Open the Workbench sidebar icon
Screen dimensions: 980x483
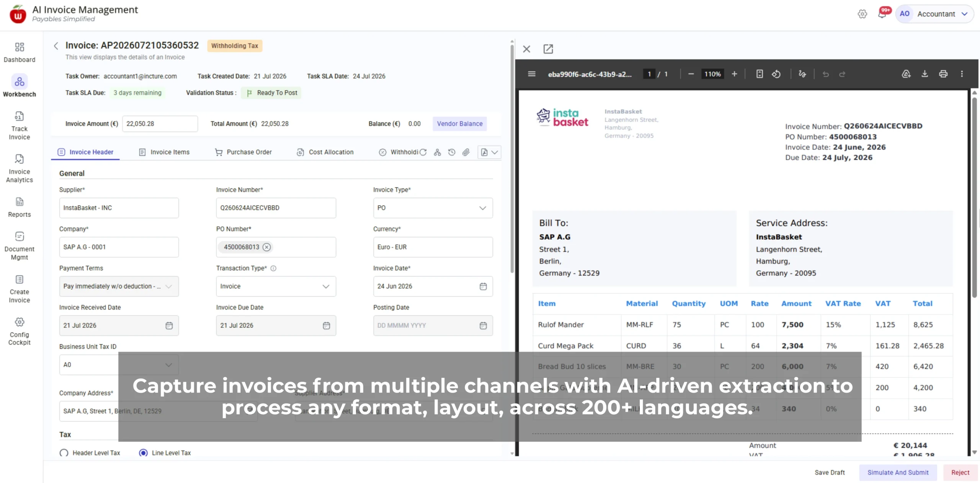pyautogui.click(x=19, y=86)
